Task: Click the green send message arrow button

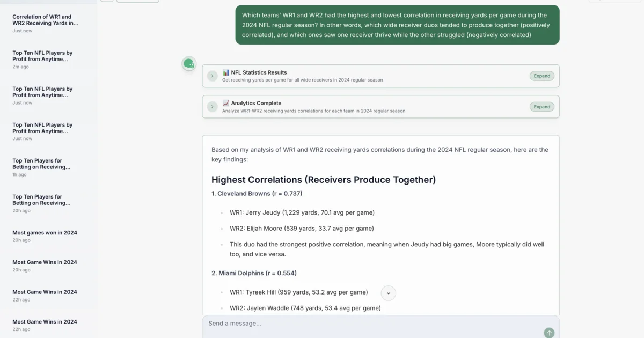Action: (549, 333)
